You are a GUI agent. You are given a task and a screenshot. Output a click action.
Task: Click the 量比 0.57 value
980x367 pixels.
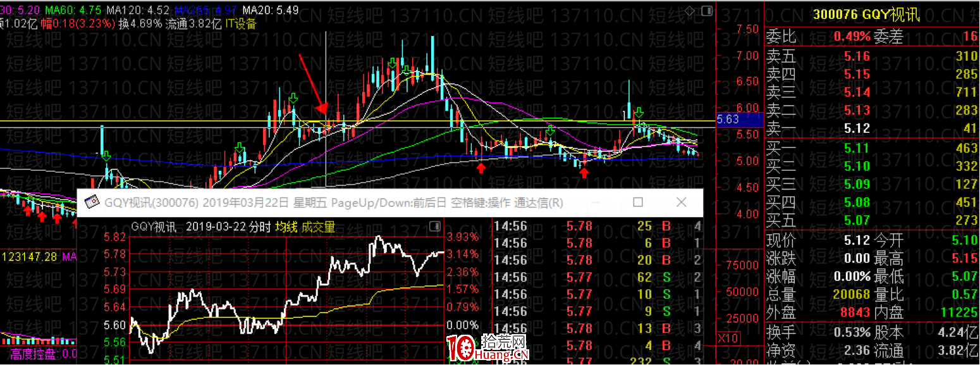pyautogui.click(x=964, y=295)
